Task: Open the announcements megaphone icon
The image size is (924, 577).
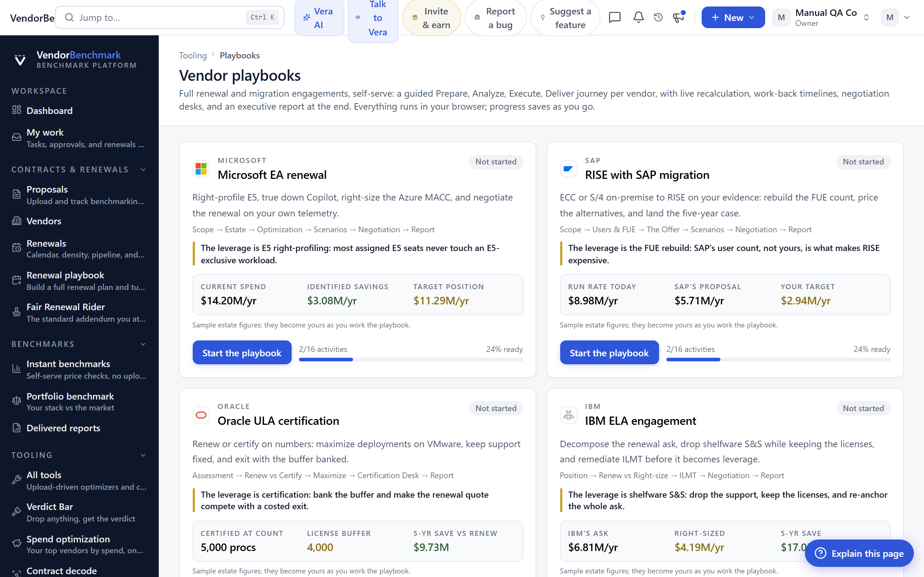Action: click(x=679, y=17)
